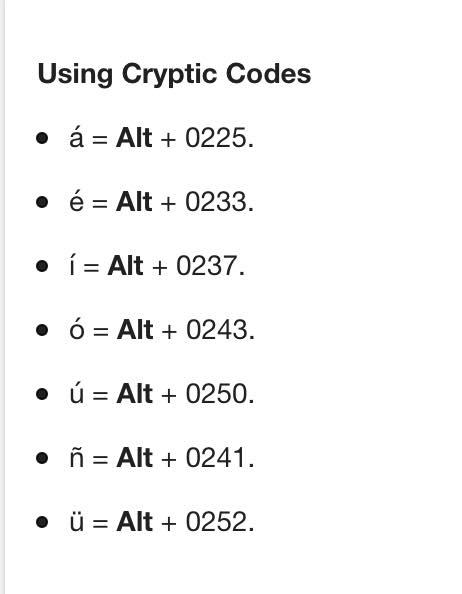The height and width of the screenshot is (594, 462).
Task: Click the plus sign in the ó line
Action: [169, 331]
